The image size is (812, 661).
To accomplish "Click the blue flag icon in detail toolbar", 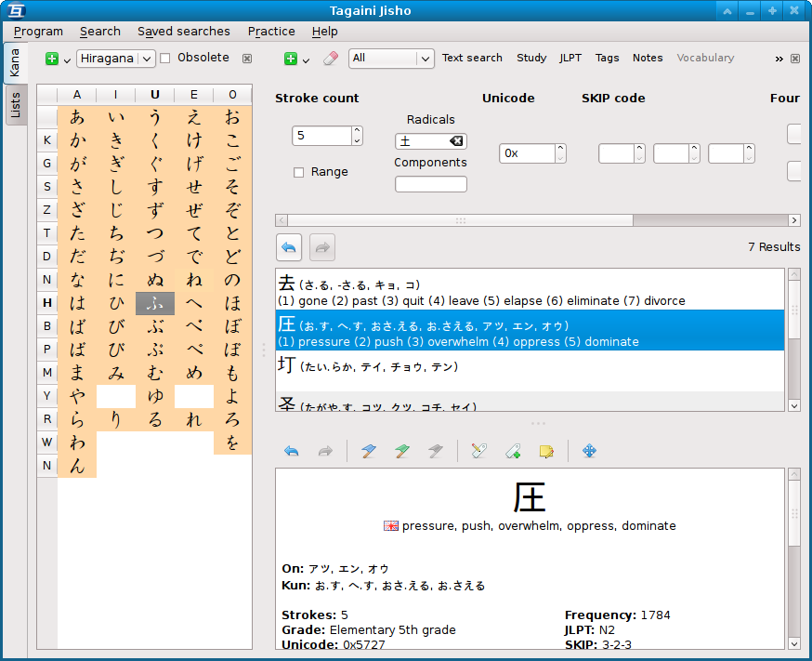I will click(x=369, y=451).
